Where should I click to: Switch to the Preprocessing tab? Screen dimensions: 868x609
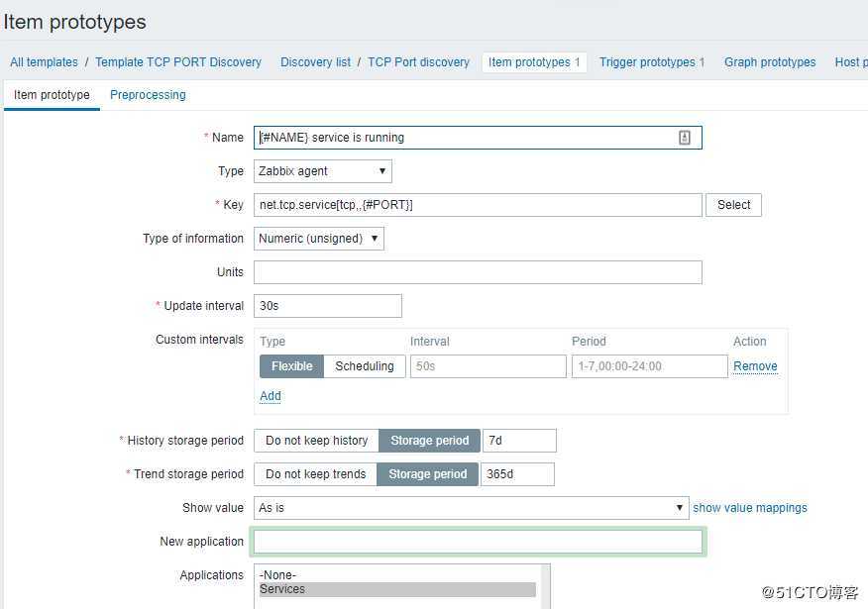[148, 95]
